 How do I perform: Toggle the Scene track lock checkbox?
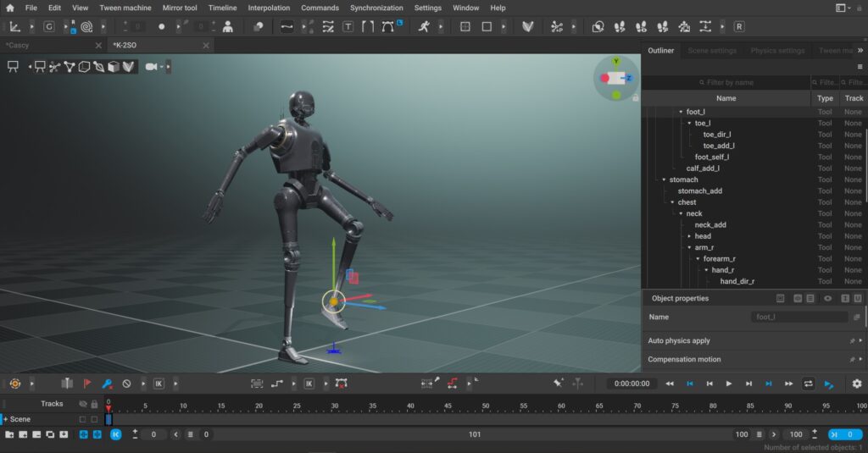click(x=94, y=419)
